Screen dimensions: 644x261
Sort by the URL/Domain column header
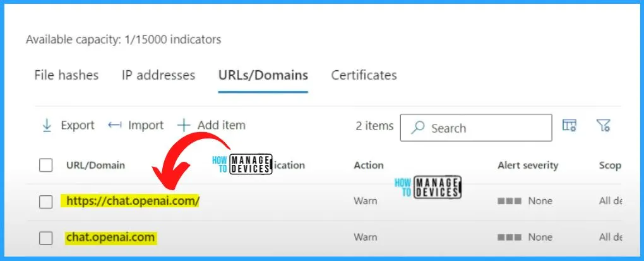(95, 165)
